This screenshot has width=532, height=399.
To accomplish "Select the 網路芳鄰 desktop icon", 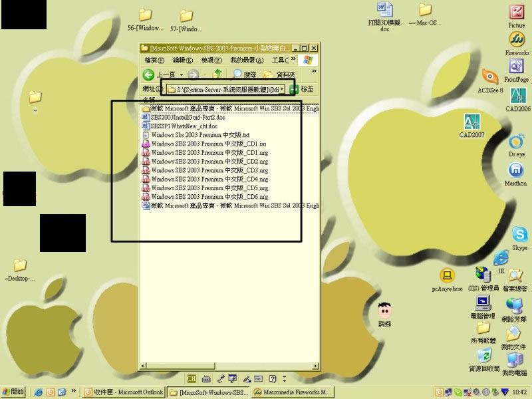I will coord(514,310).
